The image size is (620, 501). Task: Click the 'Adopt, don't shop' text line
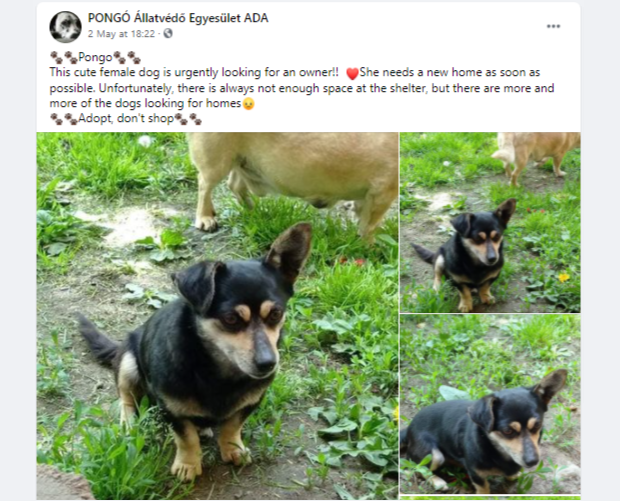(x=126, y=119)
